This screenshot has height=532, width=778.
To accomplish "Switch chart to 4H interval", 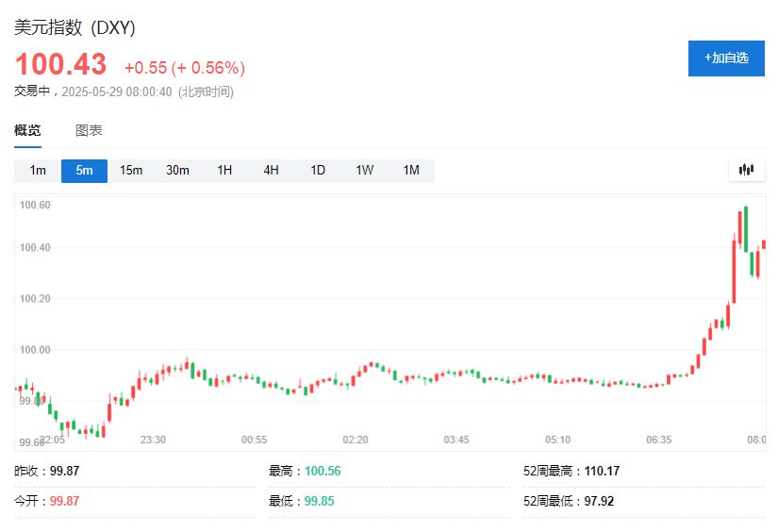I will pyautogui.click(x=271, y=171).
